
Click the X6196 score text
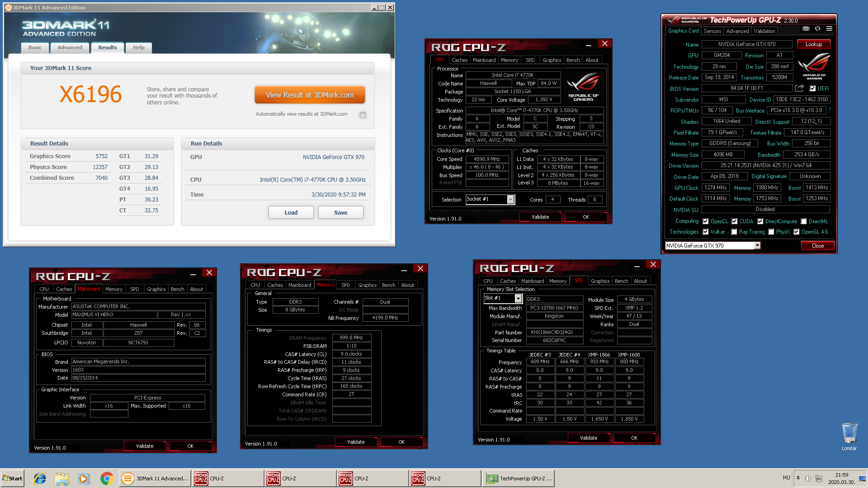click(90, 94)
